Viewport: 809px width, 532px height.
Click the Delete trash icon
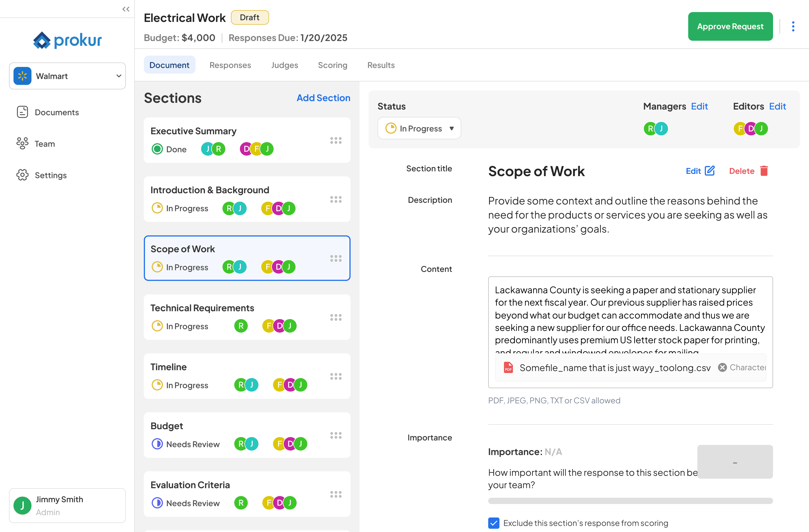pyautogui.click(x=764, y=171)
